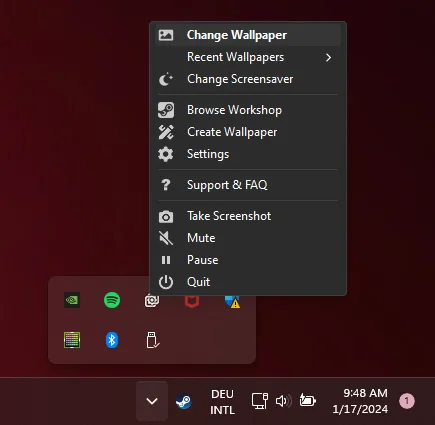Viewport: 435px width, 425px height.
Task: Open network status icon in taskbar
Action: coord(260,401)
